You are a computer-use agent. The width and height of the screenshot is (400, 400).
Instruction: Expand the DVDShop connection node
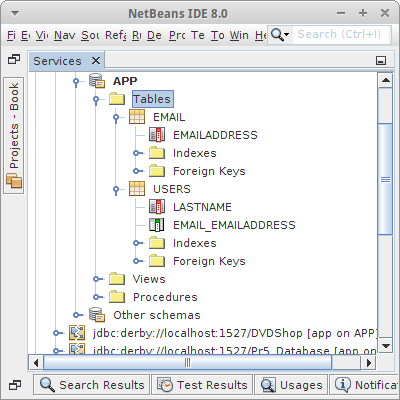coord(57,333)
